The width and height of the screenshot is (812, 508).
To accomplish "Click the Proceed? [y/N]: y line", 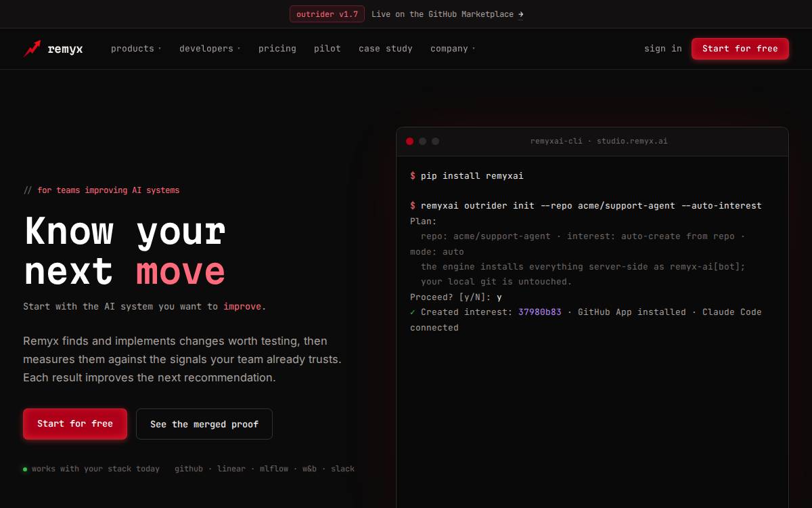I will [x=456, y=297].
